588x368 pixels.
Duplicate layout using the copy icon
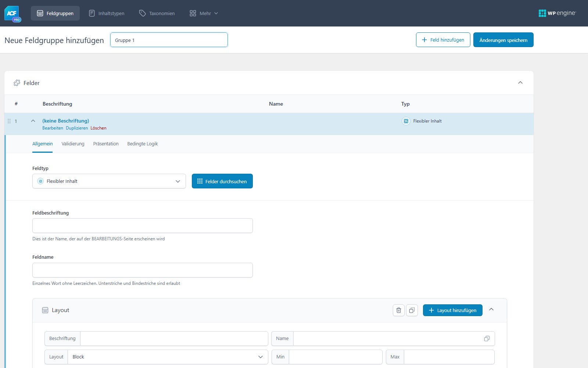(412, 310)
